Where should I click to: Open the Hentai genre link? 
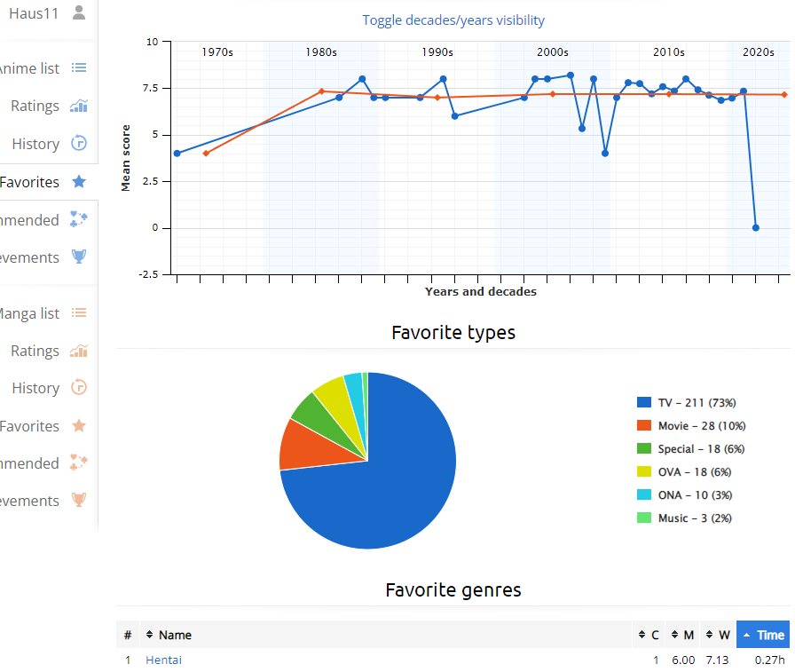163,660
